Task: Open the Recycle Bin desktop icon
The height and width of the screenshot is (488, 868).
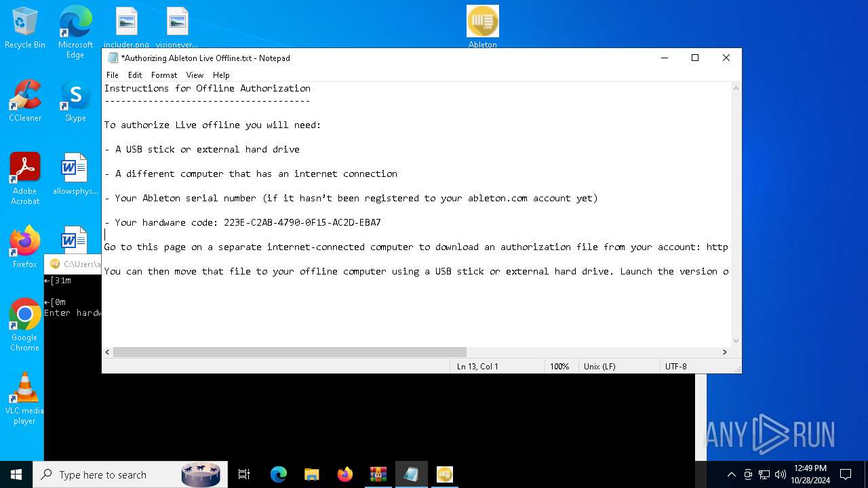Action: (x=25, y=28)
